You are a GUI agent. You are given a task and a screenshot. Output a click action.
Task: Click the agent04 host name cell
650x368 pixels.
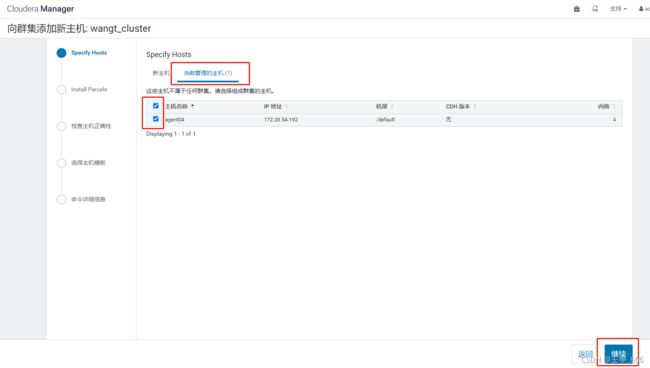pyautogui.click(x=175, y=120)
